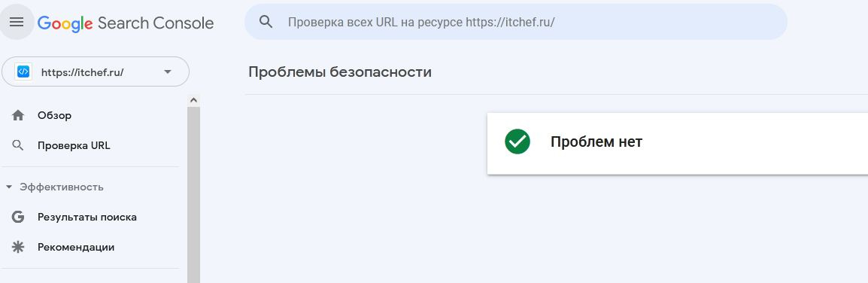This screenshot has width=868, height=283.
Task: Click the sidebar scrollbar up arrow
Action: coord(193,100)
